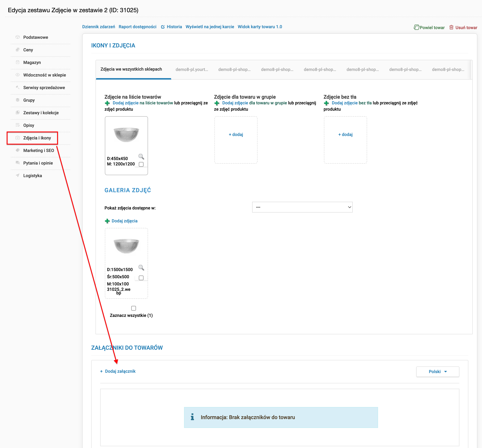The image size is (482, 448).
Task: Click green plus for group product photo
Action: [x=217, y=103]
